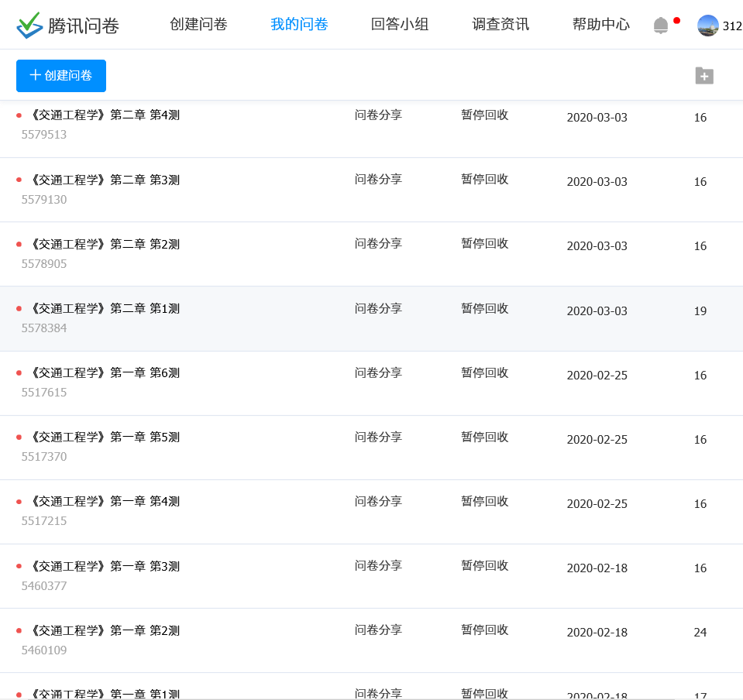The height and width of the screenshot is (700, 743).
Task: Open the 创建问卷 navigation tab
Action: pyautogui.click(x=198, y=25)
